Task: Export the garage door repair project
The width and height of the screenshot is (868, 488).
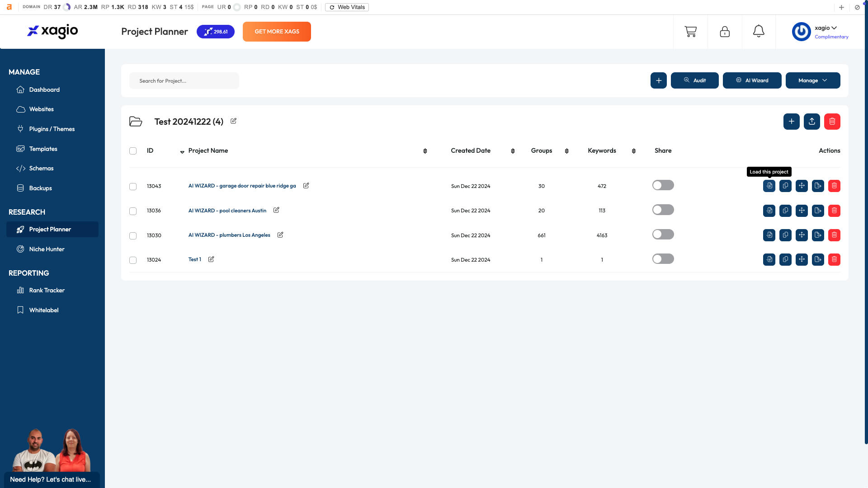Action: click(x=818, y=186)
